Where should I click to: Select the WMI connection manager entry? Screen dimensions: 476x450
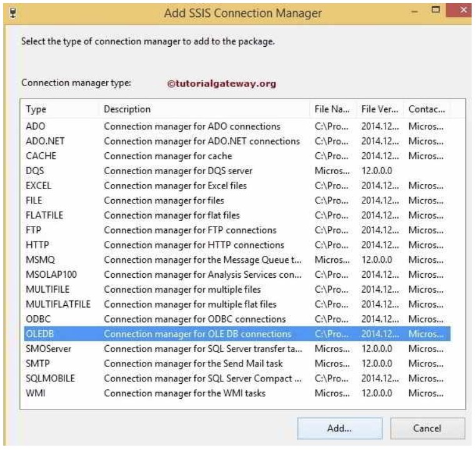point(237,393)
